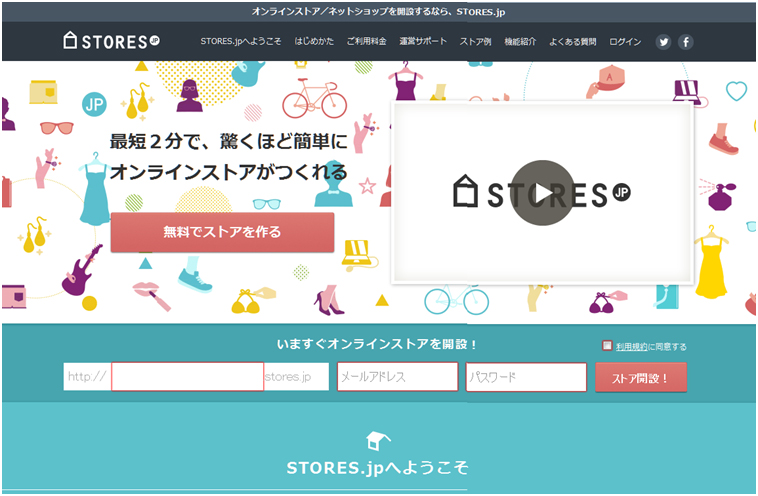
Task: Click the ログイン link
Action: pos(625,42)
